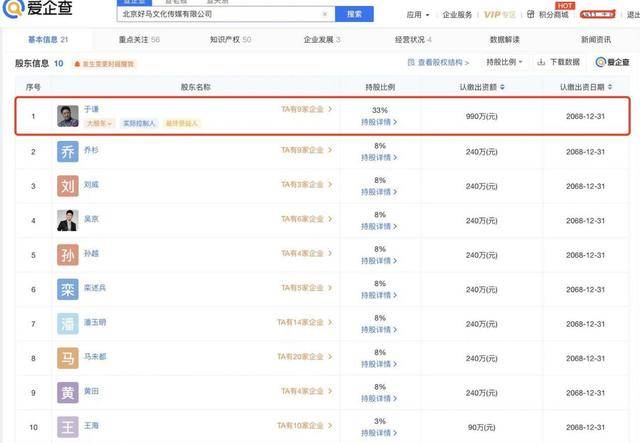This screenshot has width=640, height=443.
Task: Click the 爱企查 watermark logo button near 下载数据
Action: [x=613, y=62]
